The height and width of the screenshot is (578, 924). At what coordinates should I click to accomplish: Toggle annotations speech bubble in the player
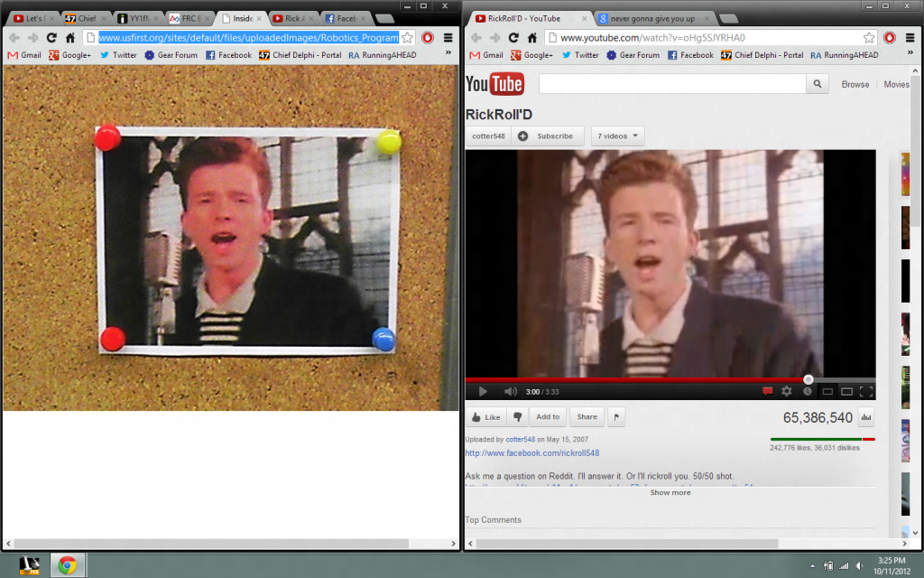768,391
